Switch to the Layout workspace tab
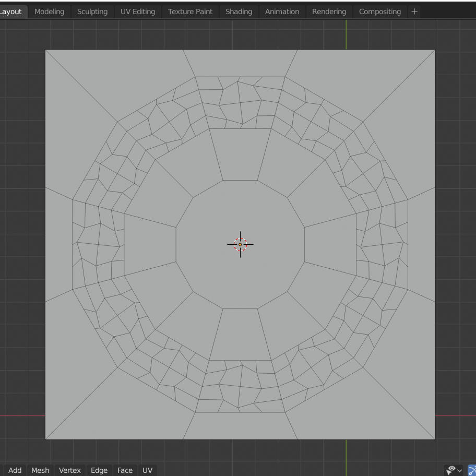This screenshot has width=476, height=476. tap(11, 11)
